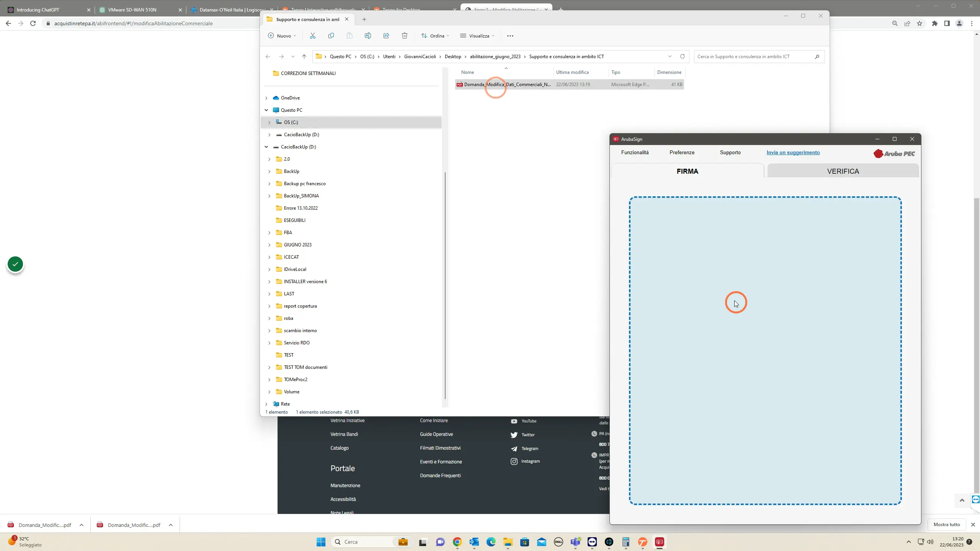Image resolution: width=980 pixels, height=551 pixels.
Task: Select the Domanda_Modifica_Dati_Commerciali PDF file
Action: click(569, 85)
